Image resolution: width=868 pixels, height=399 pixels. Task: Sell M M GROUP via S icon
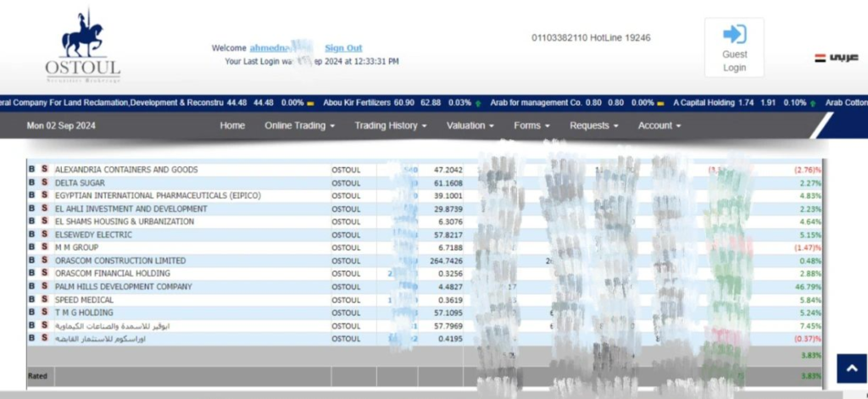coord(44,247)
